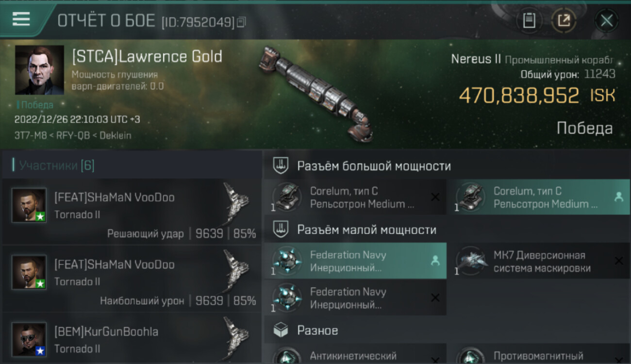The width and height of the screenshot is (631, 364).
Task: Open SHaMaN VooDoo top damage entry
Action: 132,279
